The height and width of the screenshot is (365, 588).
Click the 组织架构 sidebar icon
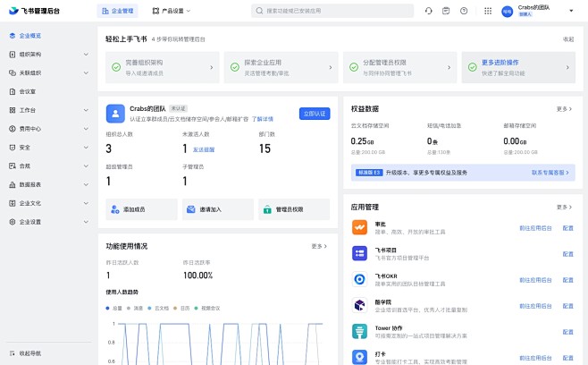pyautogui.click(x=13, y=55)
